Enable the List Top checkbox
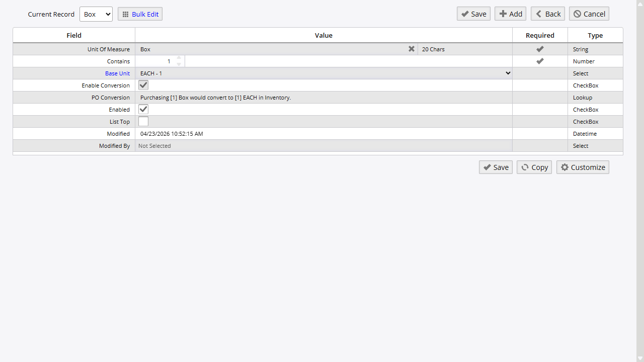644x362 pixels. [x=143, y=121]
